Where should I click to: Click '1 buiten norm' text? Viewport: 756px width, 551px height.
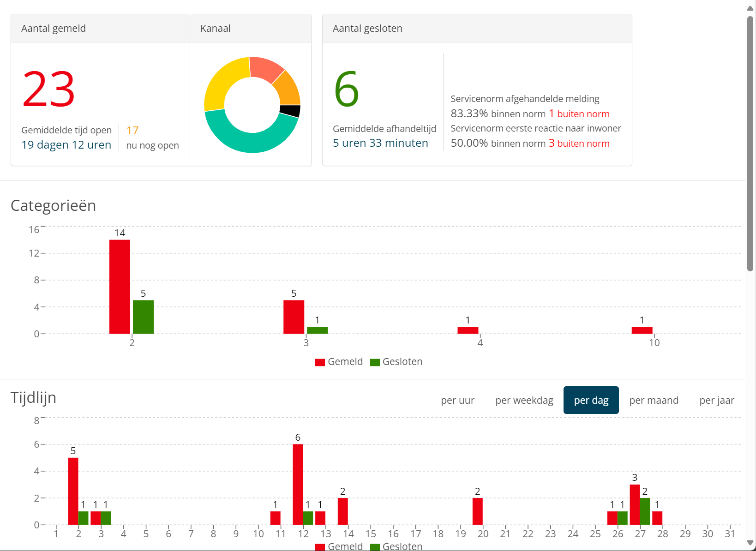point(579,114)
